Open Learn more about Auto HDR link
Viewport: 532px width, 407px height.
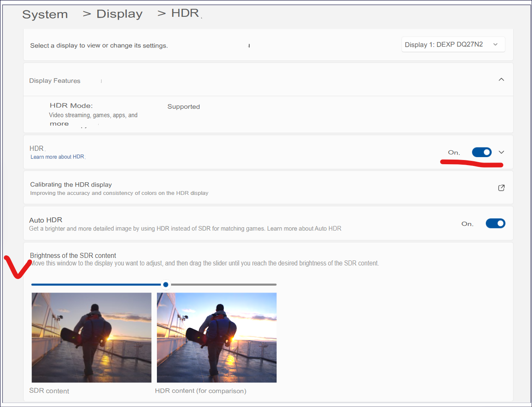tap(304, 228)
